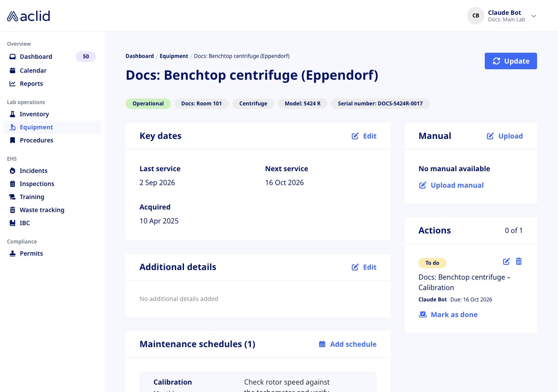Click the Inventory flask icon
558x392 pixels.
[x=13, y=114]
